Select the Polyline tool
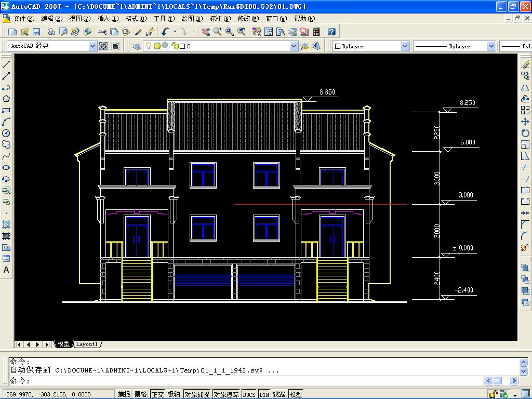 [x=6, y=87]
